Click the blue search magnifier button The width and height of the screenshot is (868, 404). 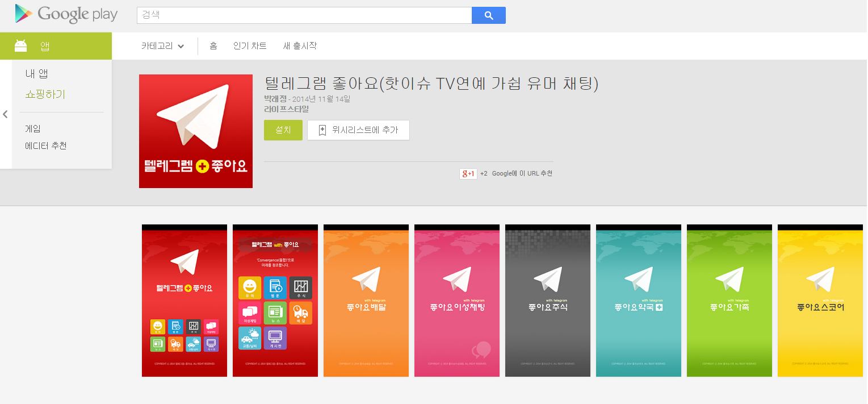(489, 15)
